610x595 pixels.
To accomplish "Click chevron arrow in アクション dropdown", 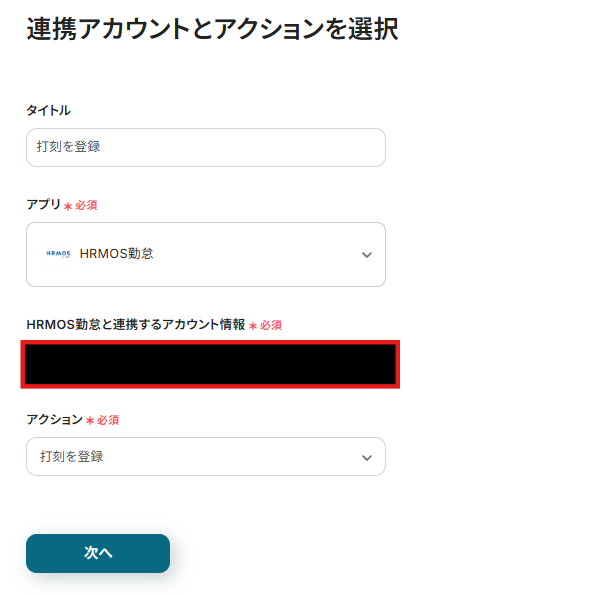I will point(366,457).
